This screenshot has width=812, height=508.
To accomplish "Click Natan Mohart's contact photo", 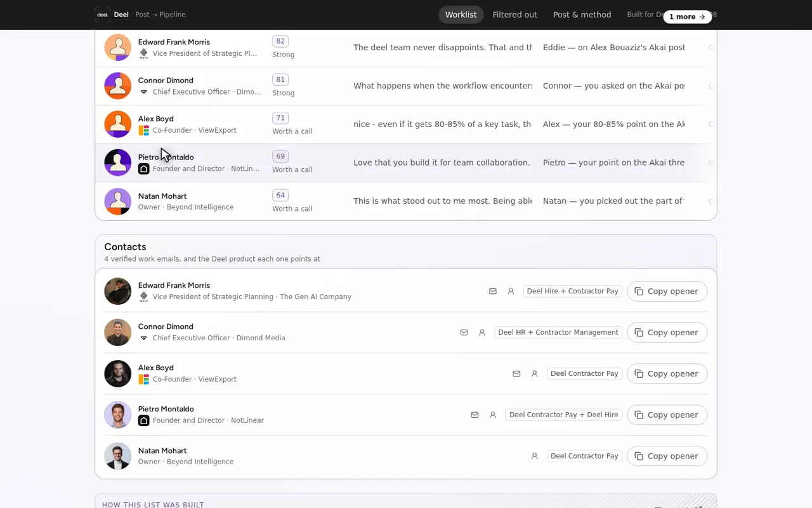I will (x=118, y=456).
